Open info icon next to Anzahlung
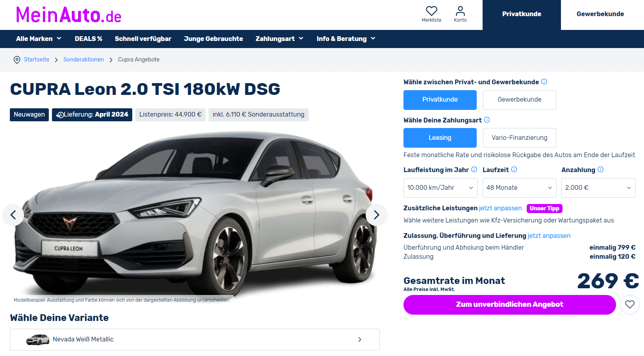Screen dimensions: 644x356 pyautogui.click(x=601, y=169)
